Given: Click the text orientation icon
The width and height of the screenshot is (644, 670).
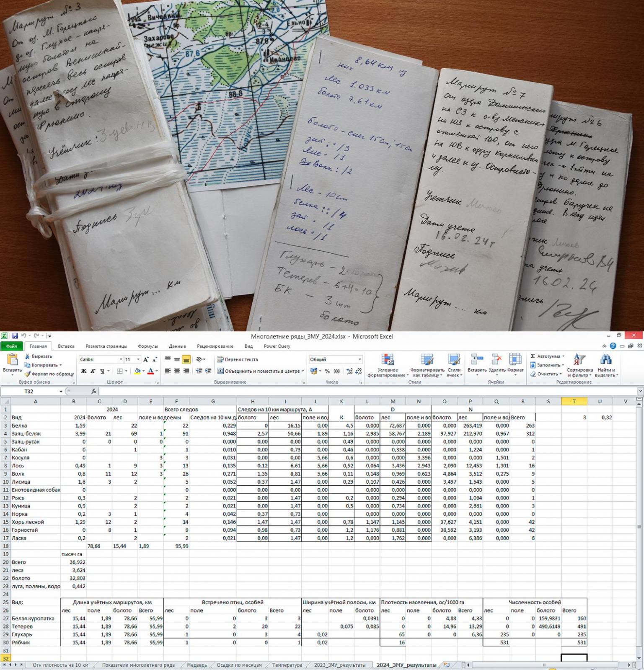Looking at the screenshot, I should 199,359.
